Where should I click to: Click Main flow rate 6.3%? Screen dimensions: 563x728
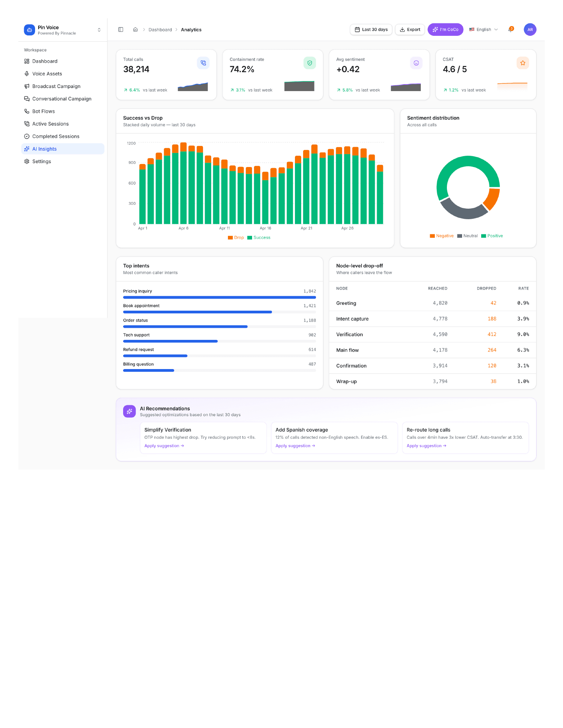pos(523,350)
